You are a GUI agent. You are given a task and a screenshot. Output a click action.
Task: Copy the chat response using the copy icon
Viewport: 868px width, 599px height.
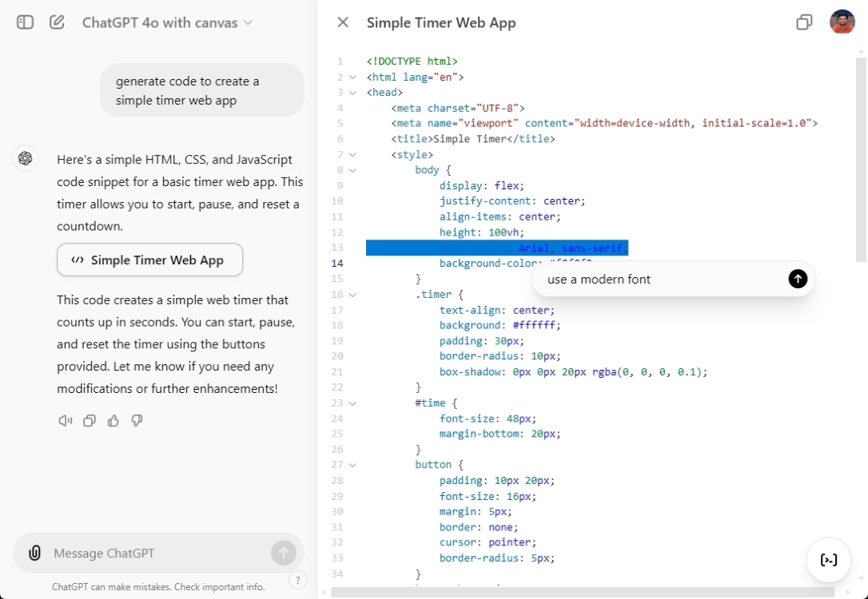click(89, 421)
